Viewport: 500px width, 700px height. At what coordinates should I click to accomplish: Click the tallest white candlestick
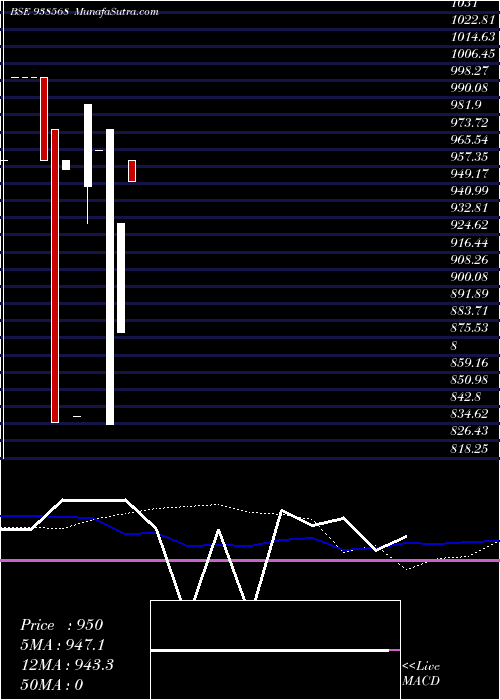(x=110, y=277)
